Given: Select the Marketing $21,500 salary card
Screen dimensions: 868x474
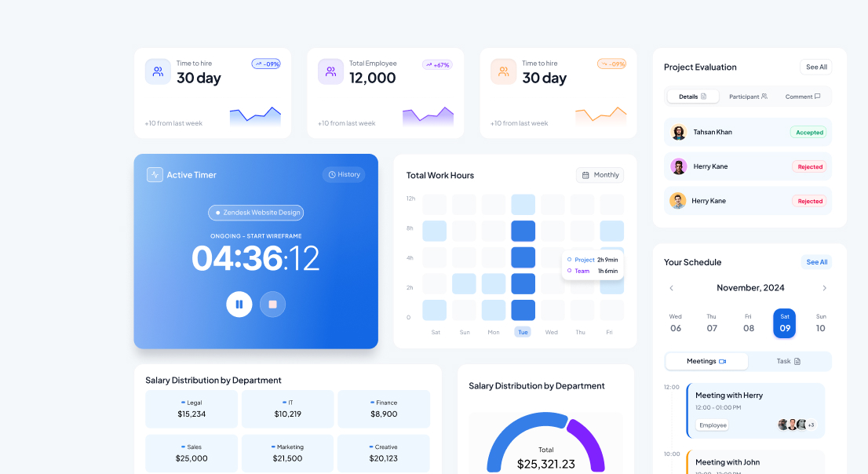Looking at the screenshot, I should (288, 454).
